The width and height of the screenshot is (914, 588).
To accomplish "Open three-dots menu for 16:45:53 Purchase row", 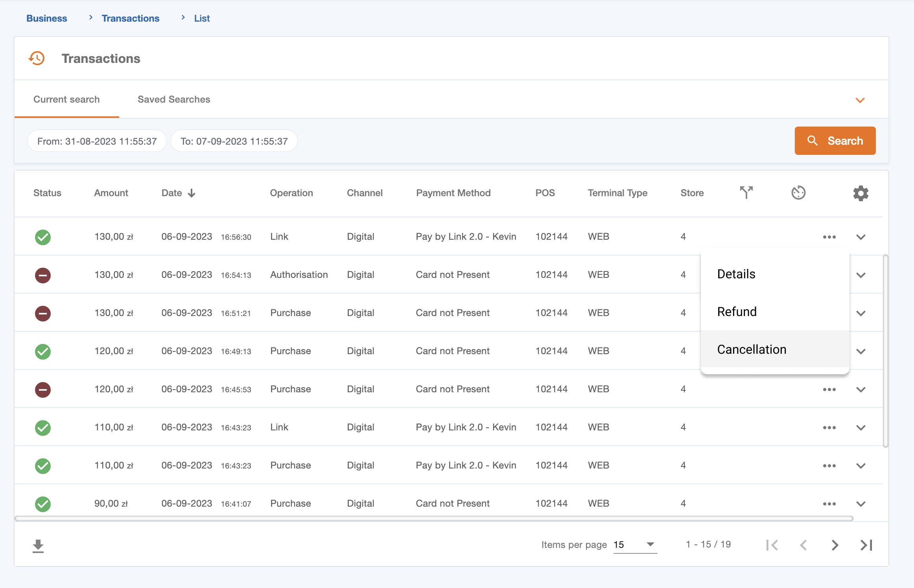I will (829, 390).
